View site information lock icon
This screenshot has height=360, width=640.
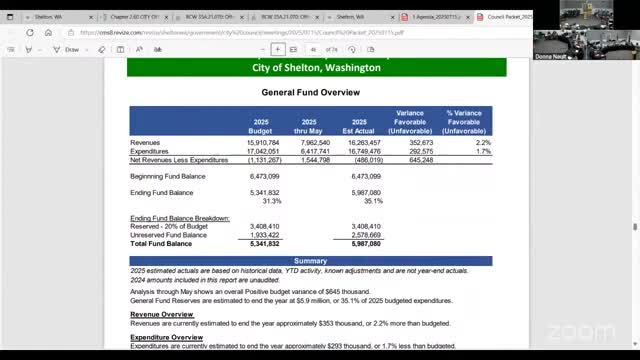(x=71, y=33)
